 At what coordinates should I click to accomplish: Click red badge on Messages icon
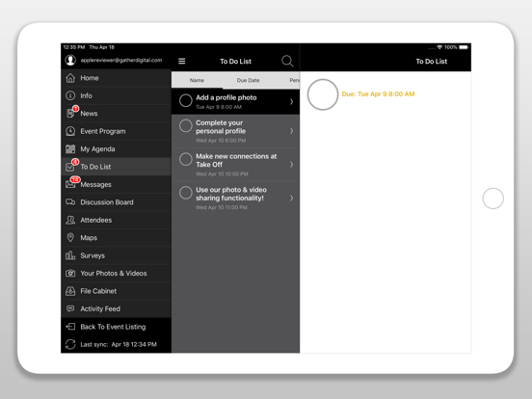click(75, 179)
